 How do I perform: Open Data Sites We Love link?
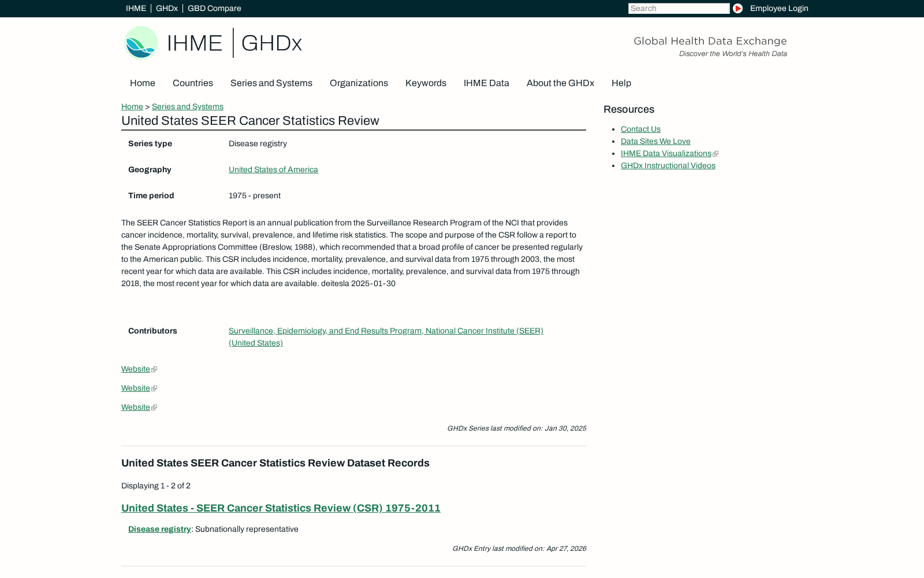[655, 141]
